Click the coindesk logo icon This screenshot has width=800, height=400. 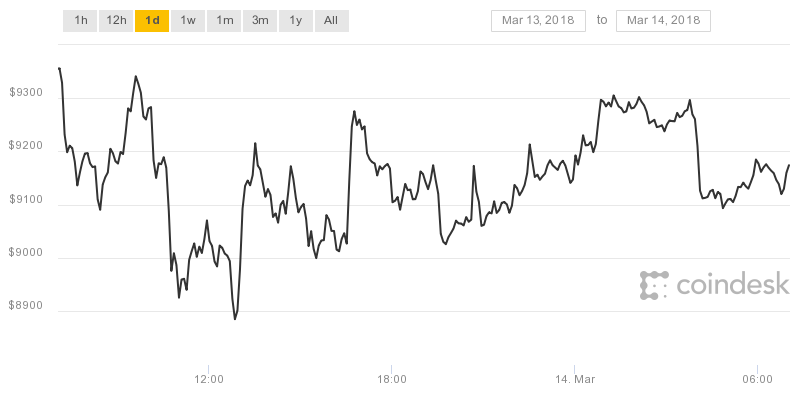point(654,285)
